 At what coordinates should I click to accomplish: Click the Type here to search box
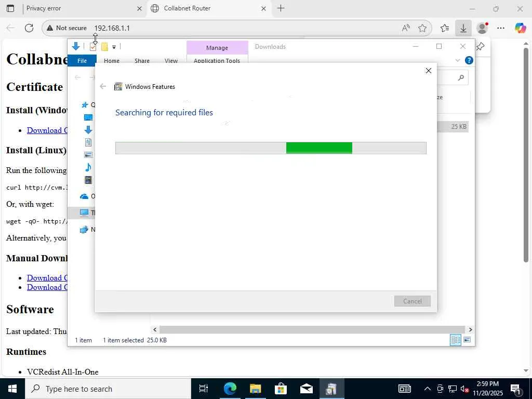(108, 389)
